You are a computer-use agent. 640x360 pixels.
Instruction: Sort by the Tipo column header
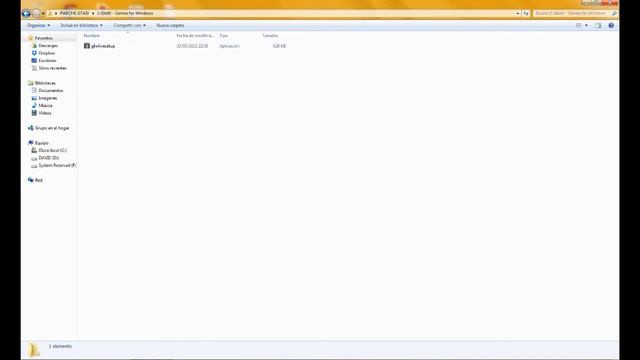pos(224,36)
